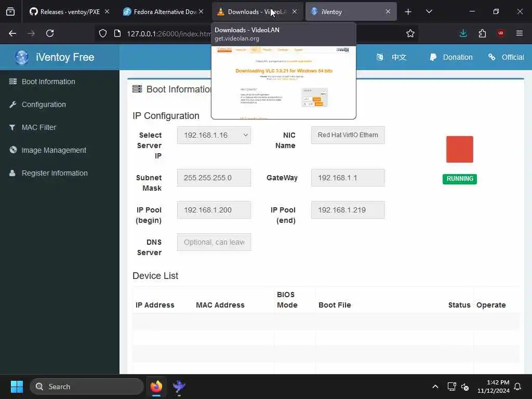The width and height of the screenshot is (532, 399).
Task: Click the iVentoy Free logo
Action: (54, 57)
